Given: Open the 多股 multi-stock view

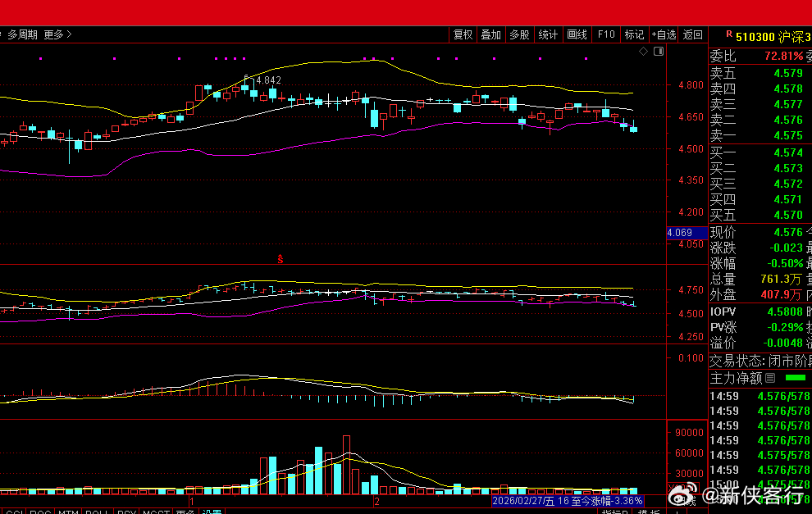Looking at the screenshot, I should tap(519, 34).
